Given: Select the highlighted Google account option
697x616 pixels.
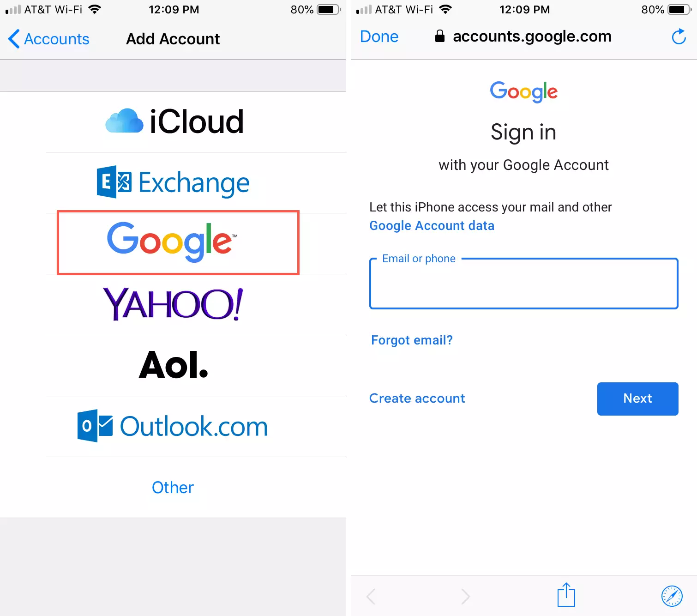Looking at the screenshot, I should click(x=178, y=243).
